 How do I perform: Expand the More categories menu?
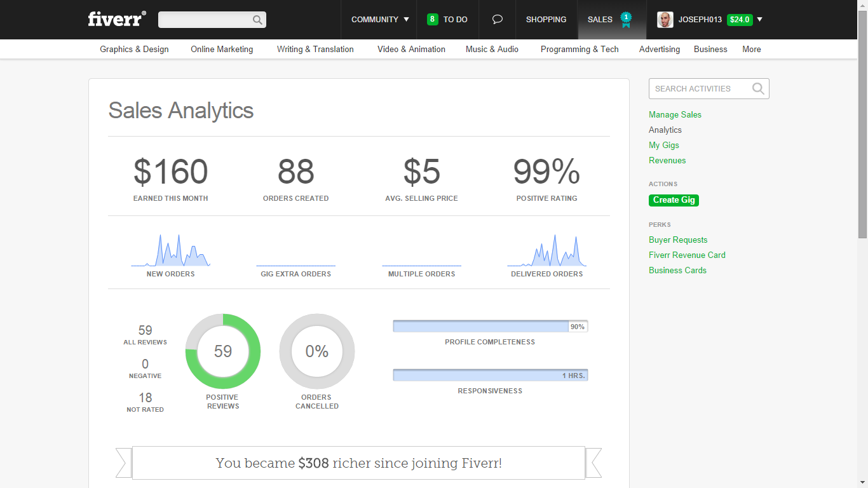click(752, 49)
